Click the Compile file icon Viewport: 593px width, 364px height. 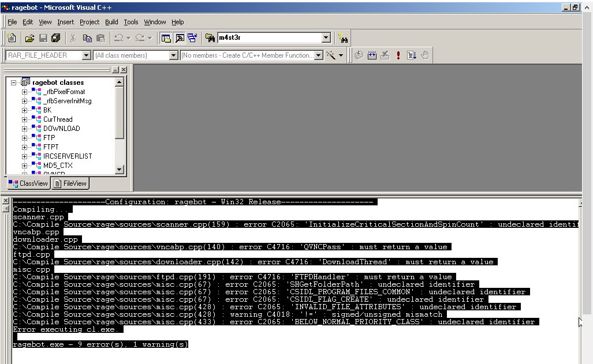click(359, 55)
